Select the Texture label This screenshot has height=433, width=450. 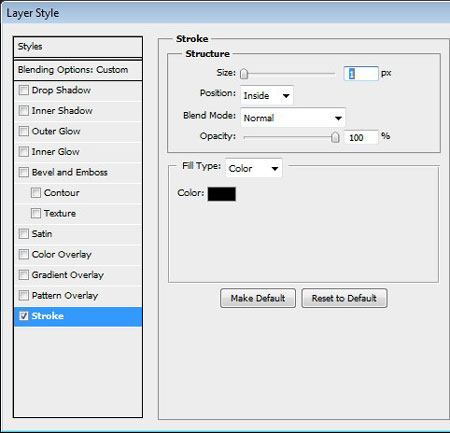click(60, 213)
